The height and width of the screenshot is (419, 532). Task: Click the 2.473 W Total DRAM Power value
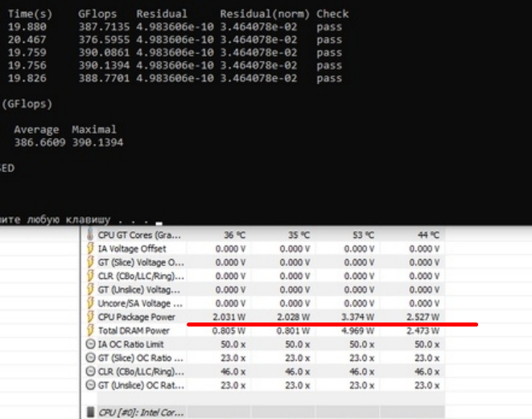(423, 331)
